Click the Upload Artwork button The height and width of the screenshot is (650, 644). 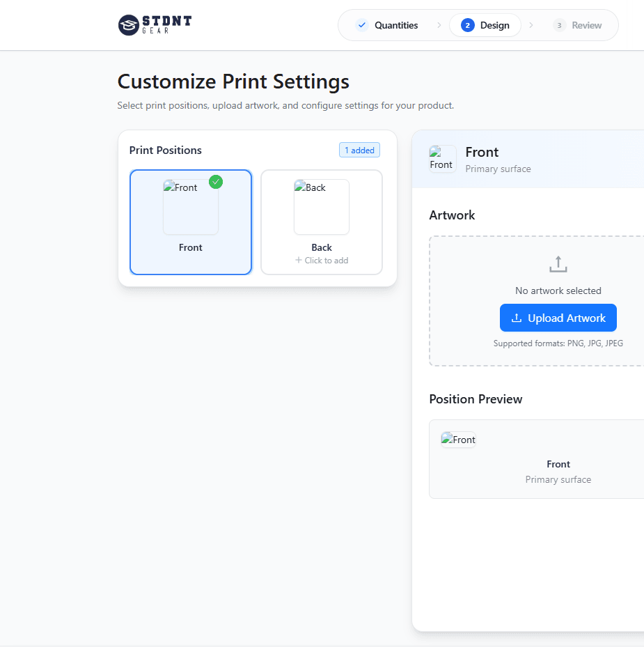[x=558, y=318]
